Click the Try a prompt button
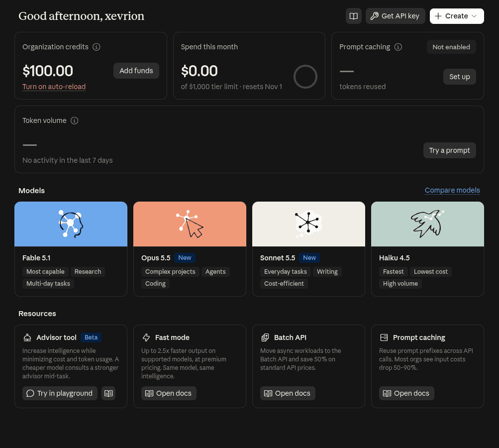 coord(449,150)
